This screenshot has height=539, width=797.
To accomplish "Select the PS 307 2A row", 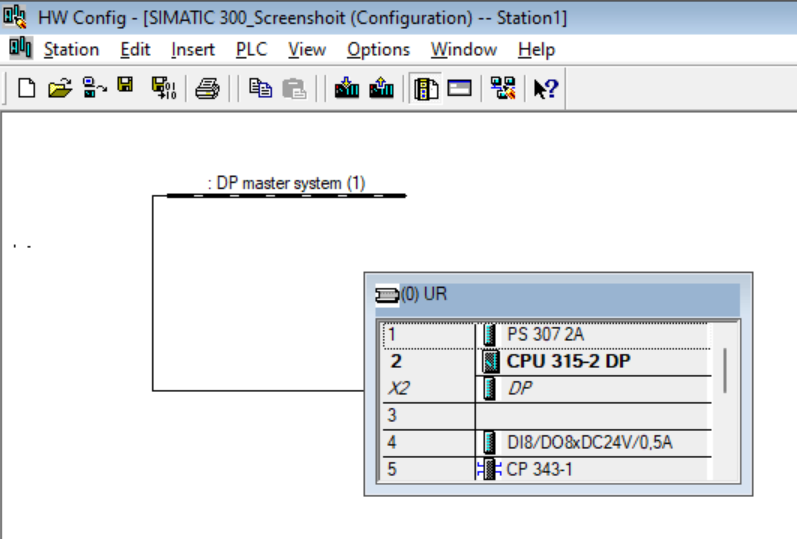I will [546, 335].
